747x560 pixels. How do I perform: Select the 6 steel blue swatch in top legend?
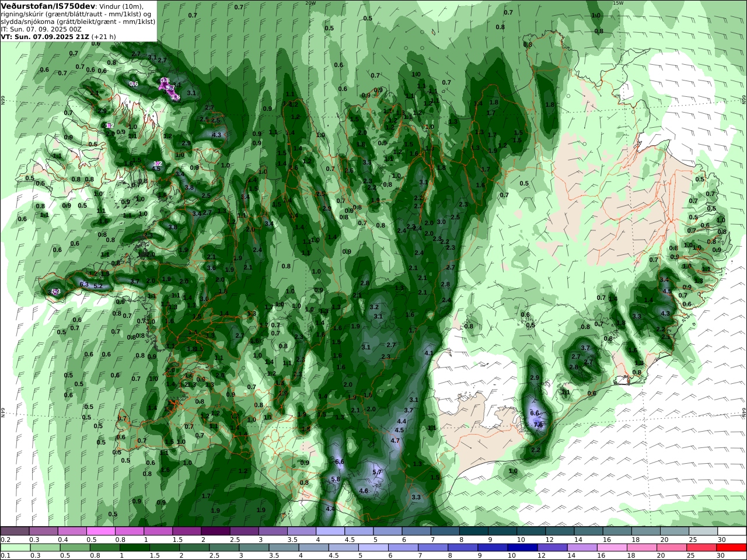coord(416,531)
